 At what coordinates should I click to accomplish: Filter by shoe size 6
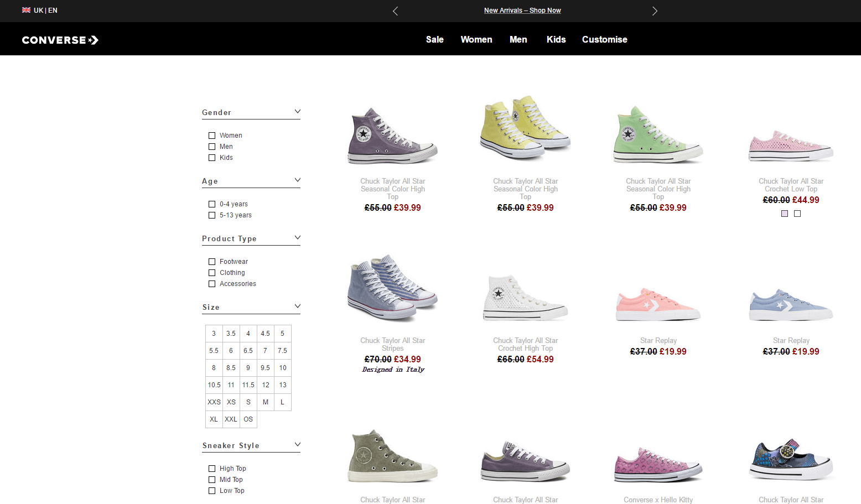[x=231, y=351]
